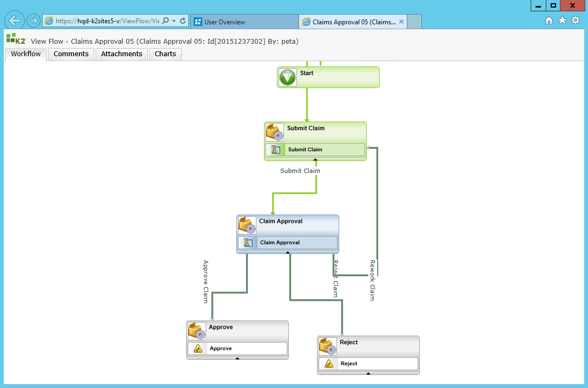Click the Approve activity box icon
The image size is (588, 388).
coord(197,331)
